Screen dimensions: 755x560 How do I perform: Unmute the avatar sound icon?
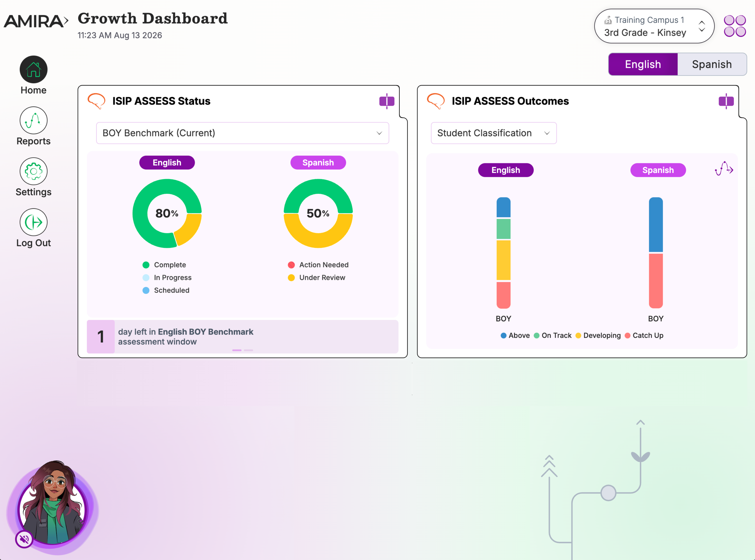tap(24, 539)
